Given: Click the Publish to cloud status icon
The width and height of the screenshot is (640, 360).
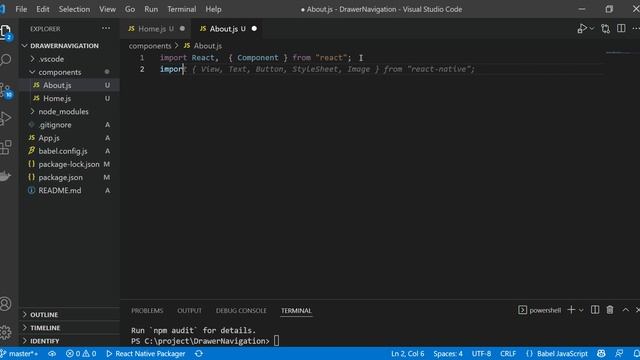Looking at the screenshot, I should [x=52, y=353].
